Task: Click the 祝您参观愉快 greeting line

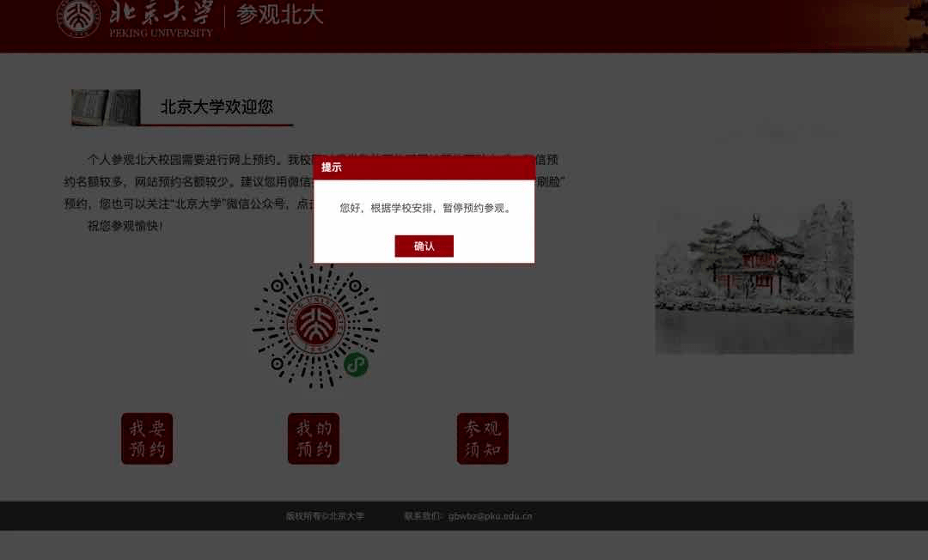Action: tap(125, 226)
